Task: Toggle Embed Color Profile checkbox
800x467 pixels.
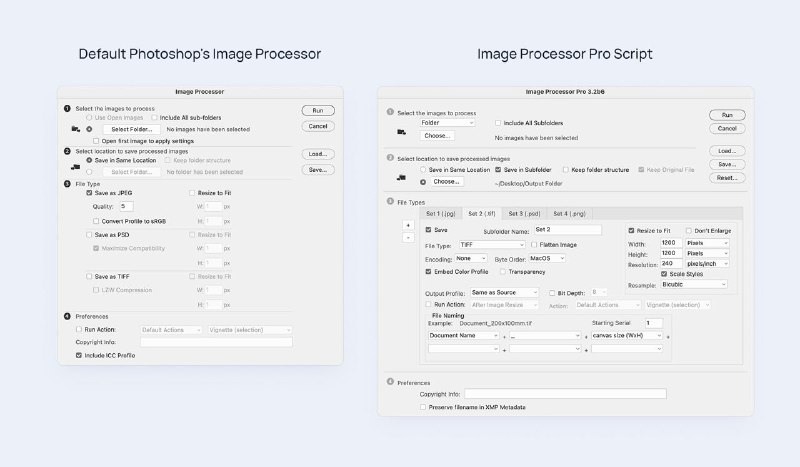Action: pos(428,272)
